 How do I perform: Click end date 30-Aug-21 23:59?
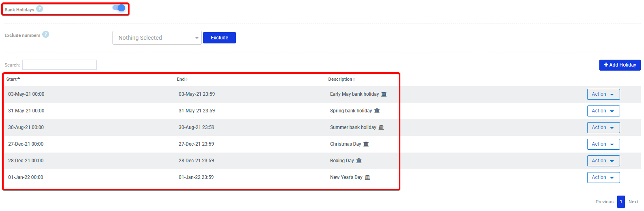tap(197, 127)
